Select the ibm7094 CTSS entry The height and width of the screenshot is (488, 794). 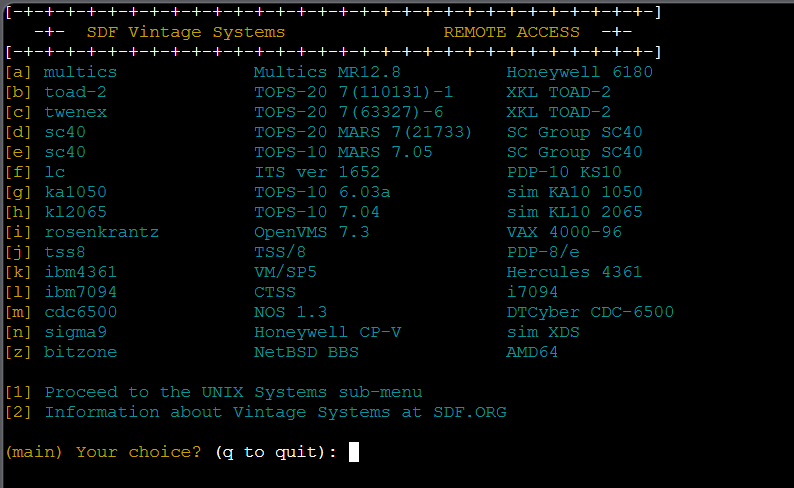80,292
